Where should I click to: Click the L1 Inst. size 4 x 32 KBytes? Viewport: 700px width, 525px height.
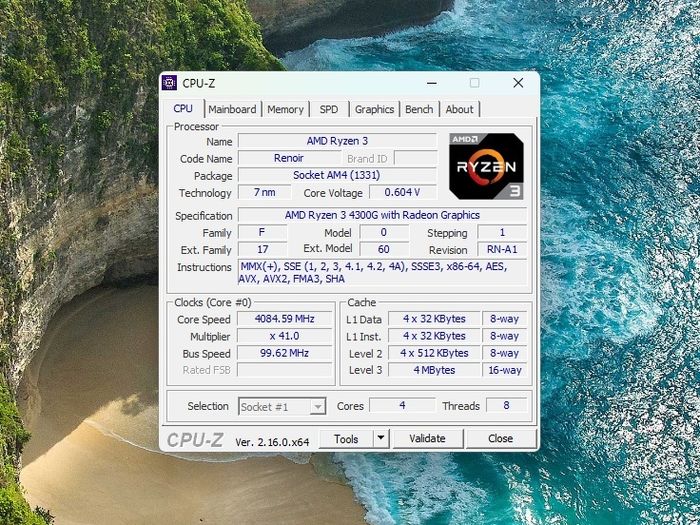(434, 336)
